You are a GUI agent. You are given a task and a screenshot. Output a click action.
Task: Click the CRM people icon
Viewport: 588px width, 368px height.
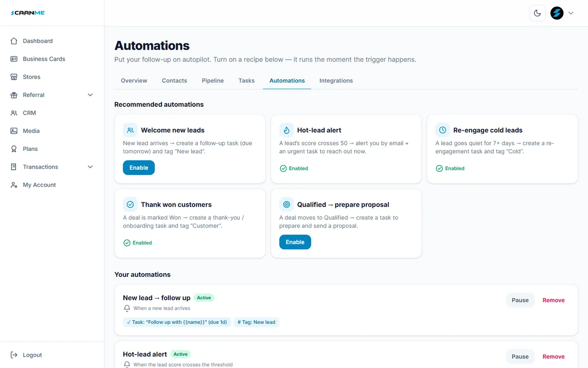(14, 113)
